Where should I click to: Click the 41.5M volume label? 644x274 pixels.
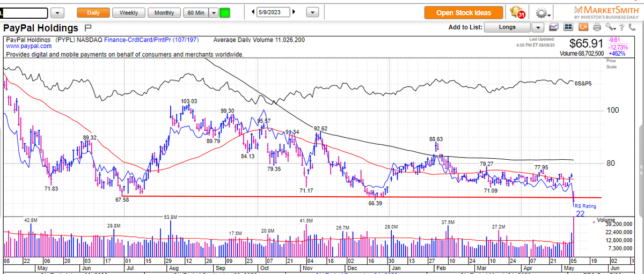point(306,220)
